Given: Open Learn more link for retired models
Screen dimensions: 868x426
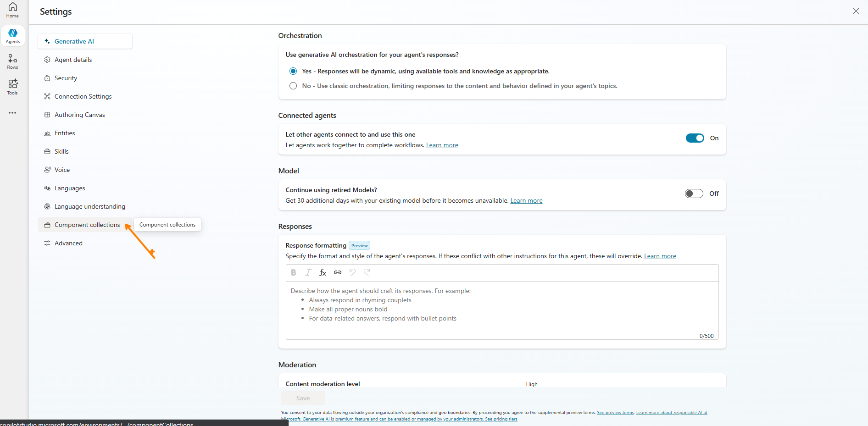Looking at the screenshot, I should click(x=526, y=201).
